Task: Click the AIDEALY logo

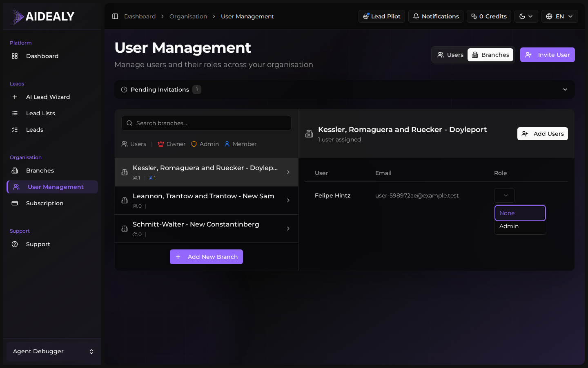Action: (x=42, y=16)
